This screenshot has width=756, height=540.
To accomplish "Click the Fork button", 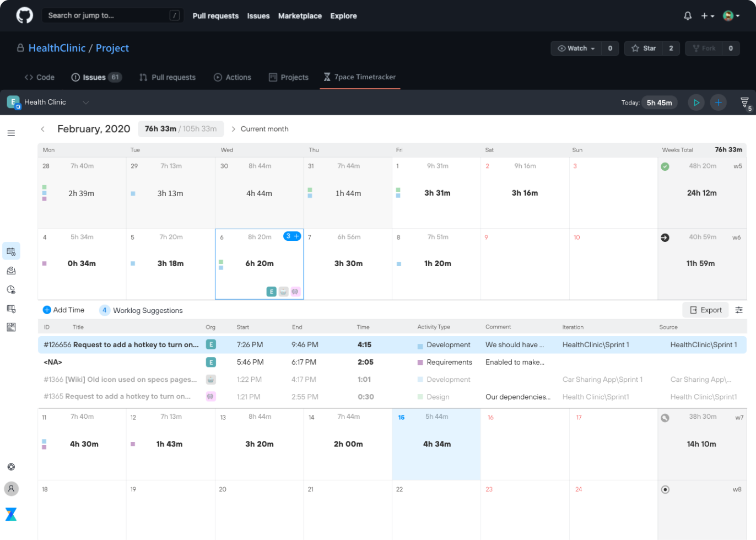I will tap(704, 48).
